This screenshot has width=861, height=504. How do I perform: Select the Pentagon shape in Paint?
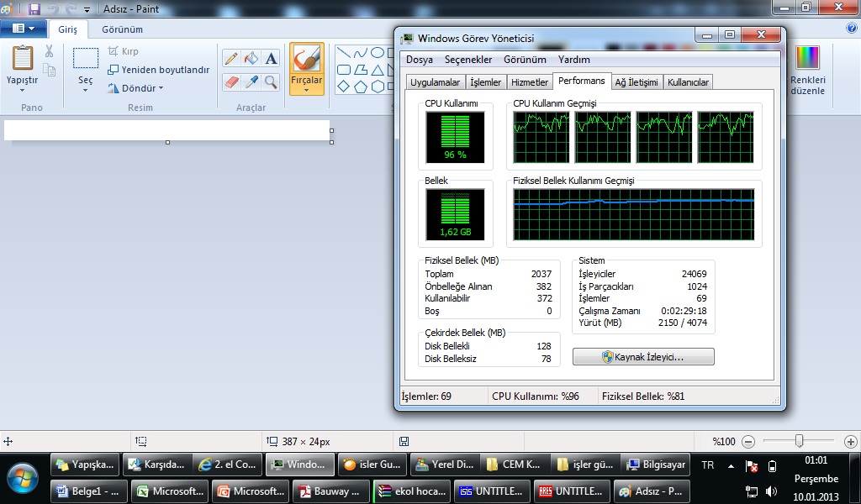(360, 87)
